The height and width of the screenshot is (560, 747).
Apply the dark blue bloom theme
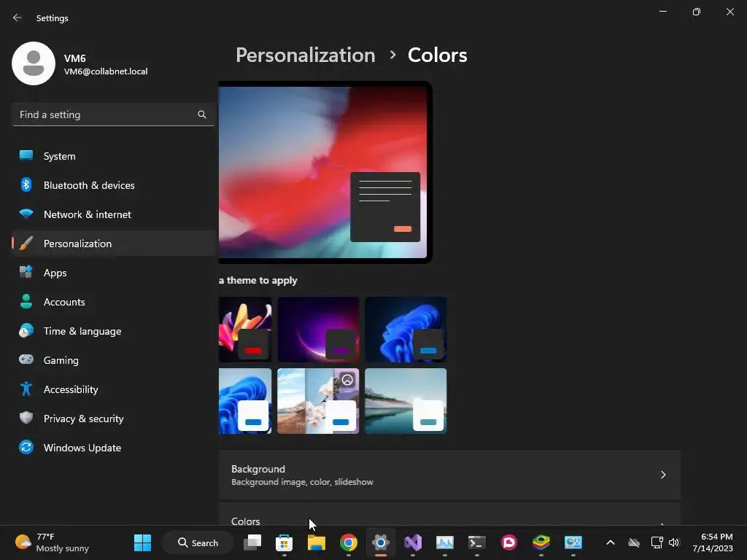coord(406,330)
